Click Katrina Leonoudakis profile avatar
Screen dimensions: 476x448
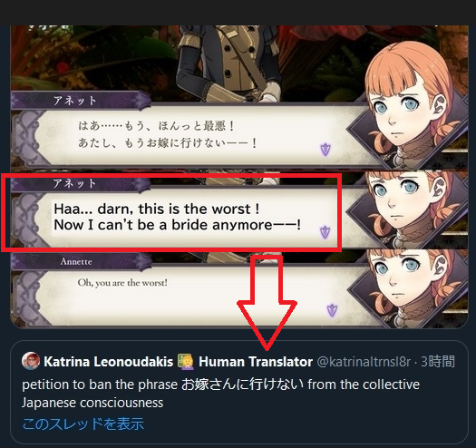click(x=31, y=361)
